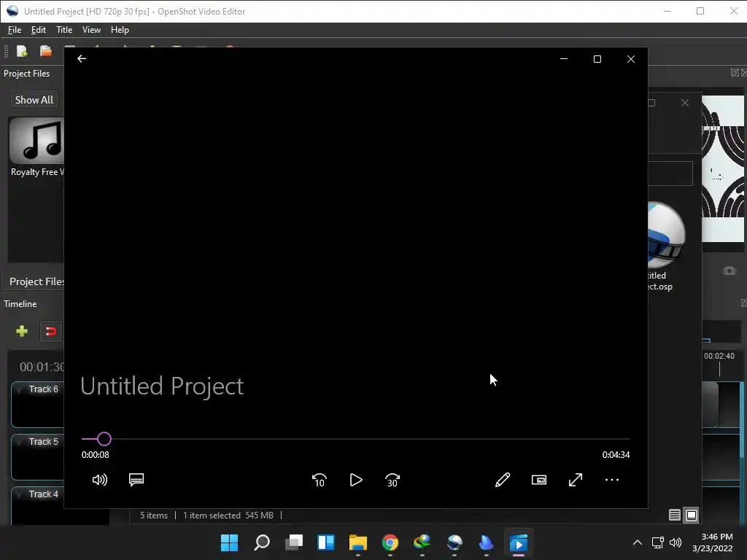Image resolution: width=747 pixels, height=560 pixels.
Task: Add a track with green plus
Action: (x=21, y=331)
